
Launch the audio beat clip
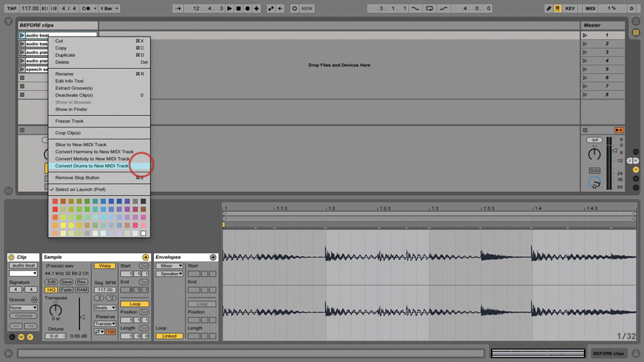point(22,35)
